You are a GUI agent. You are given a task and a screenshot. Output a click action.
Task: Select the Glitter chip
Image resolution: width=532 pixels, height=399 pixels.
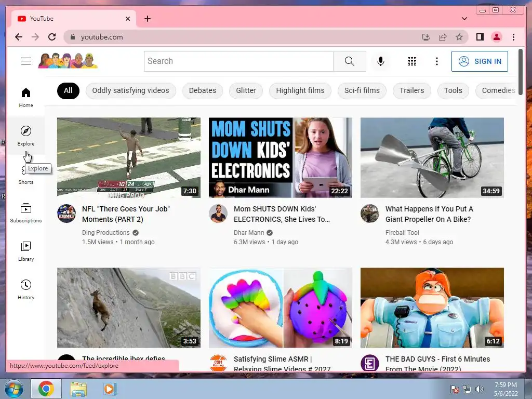246,90
